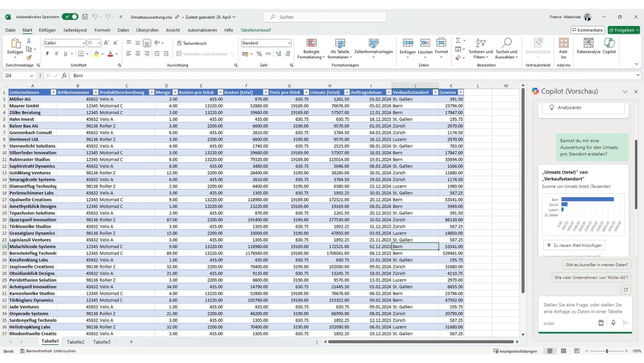This screenshot has height=363, width=644.
Task: Apply the yellow fill color
Action: tap(96, 54)
